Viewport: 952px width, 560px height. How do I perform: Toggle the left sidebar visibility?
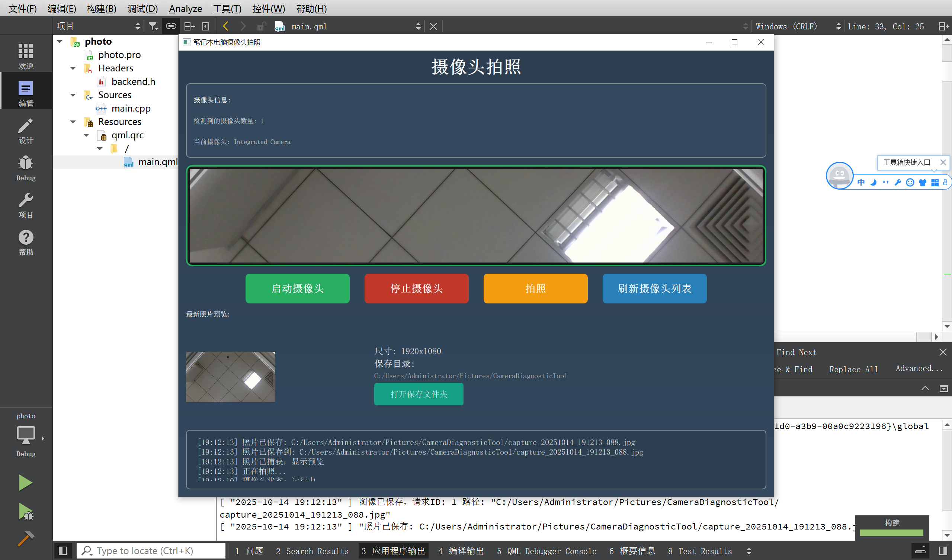(63, 551)
